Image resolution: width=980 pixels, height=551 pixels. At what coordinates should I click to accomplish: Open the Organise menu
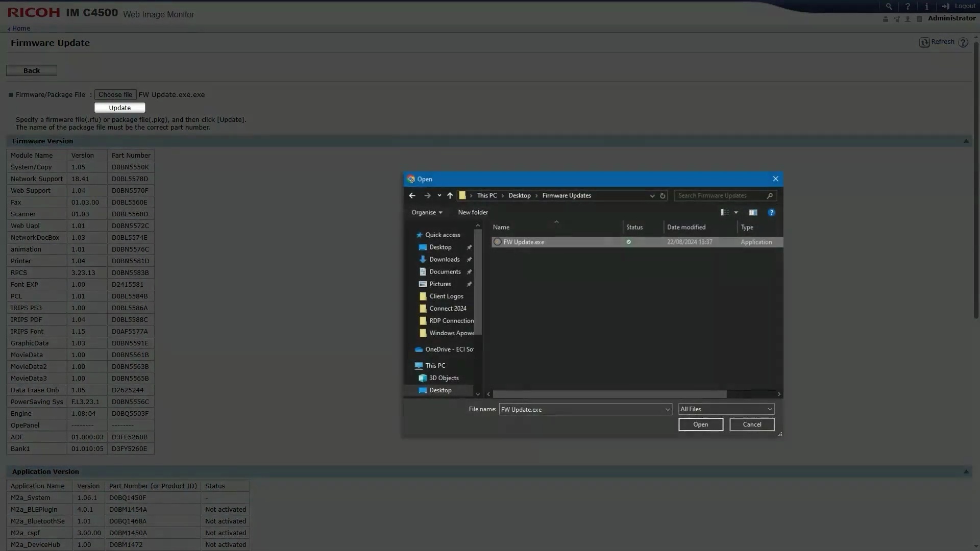pos(427,212)
